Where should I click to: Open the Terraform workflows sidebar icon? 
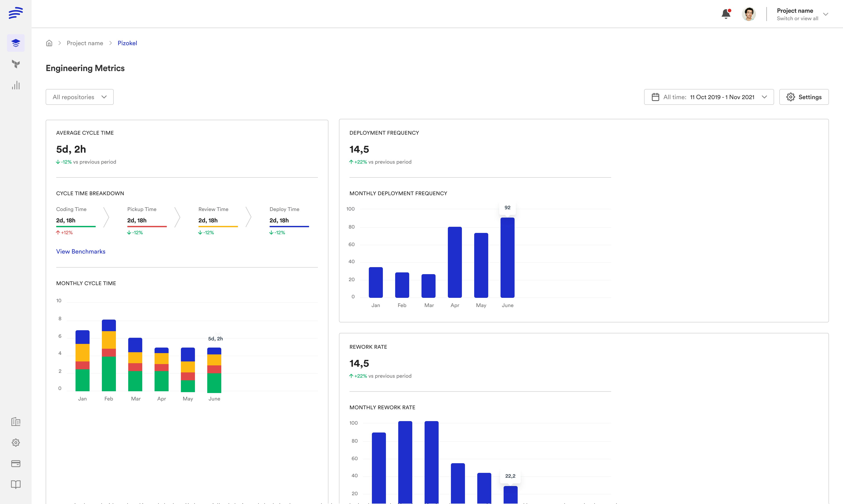pos(16,64)
